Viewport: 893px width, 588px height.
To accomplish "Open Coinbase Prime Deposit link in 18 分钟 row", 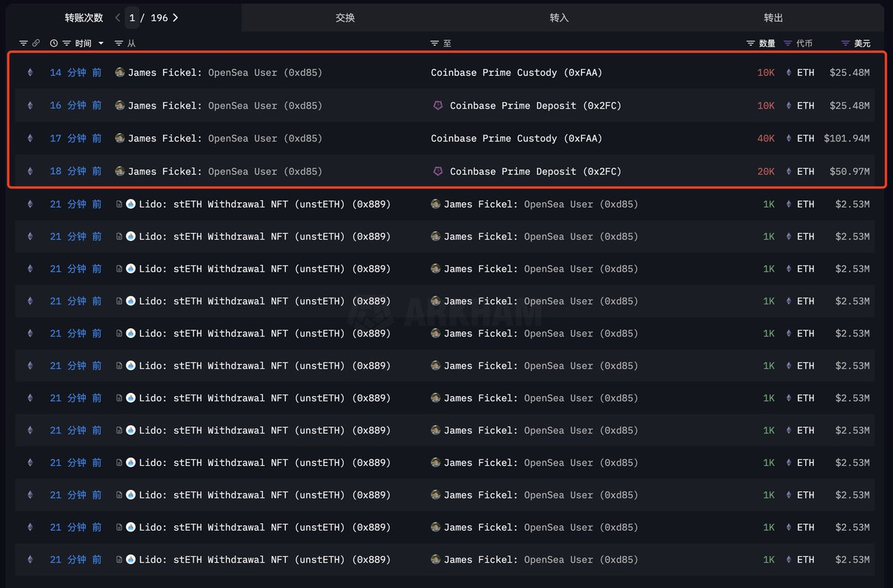I will point(536,171).
